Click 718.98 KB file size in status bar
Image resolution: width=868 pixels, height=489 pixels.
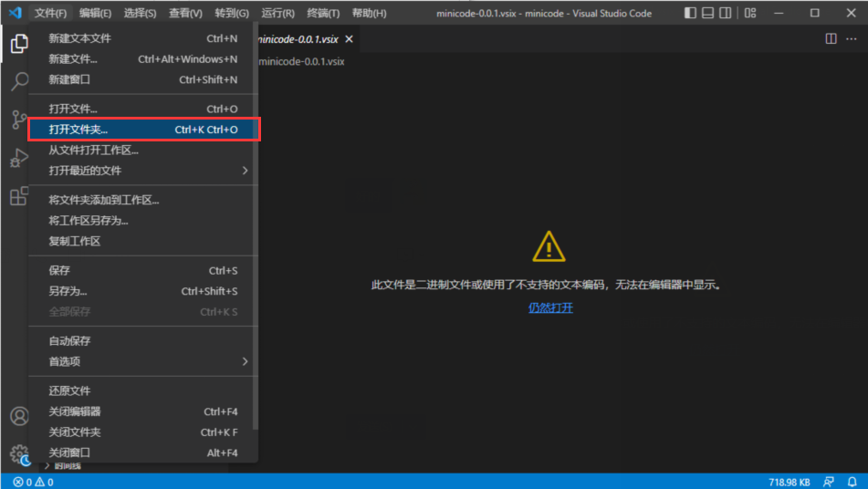(x=790, y=483)
